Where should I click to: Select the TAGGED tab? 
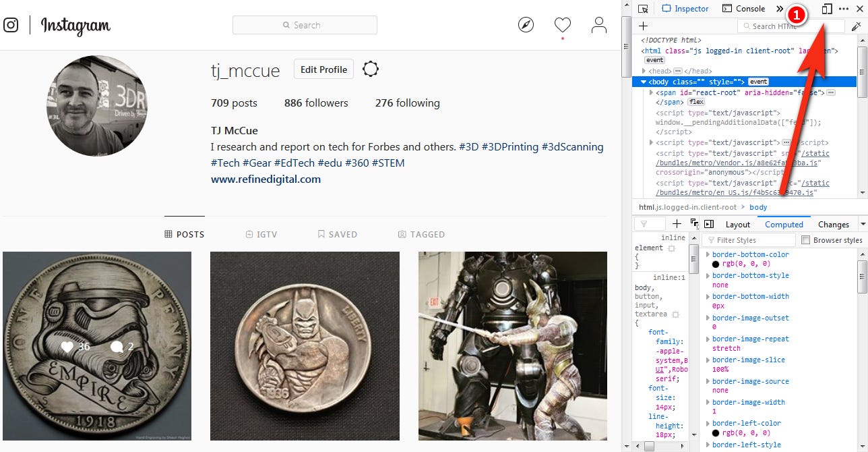pyautogui.click(x=422, y=234)
